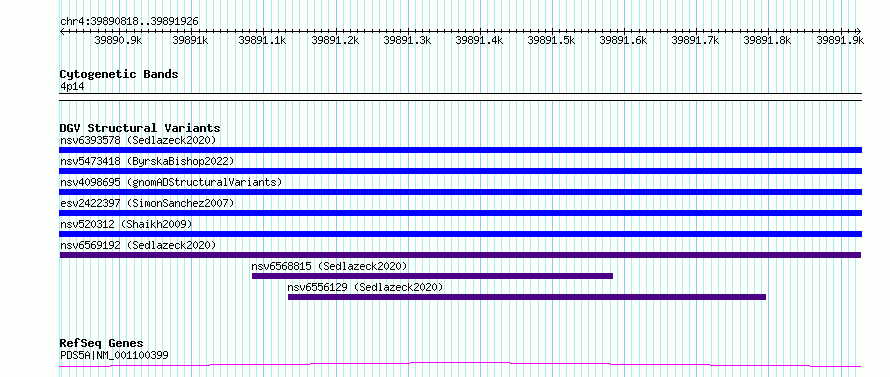Click the 39891.5k ruler mark
Viewport: 890px width, 377px height.
(551, 40)
